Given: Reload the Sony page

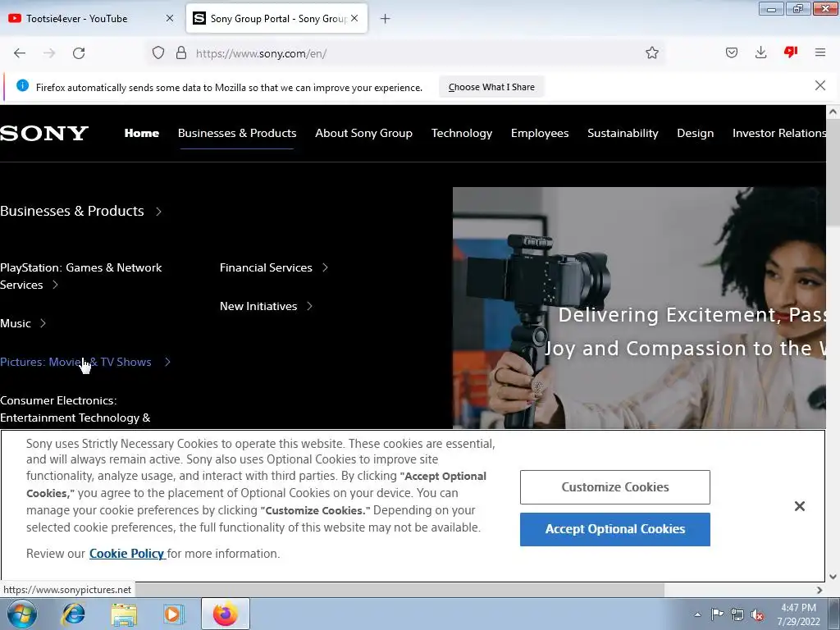Looking at the screenshot, I should point(79,53).
